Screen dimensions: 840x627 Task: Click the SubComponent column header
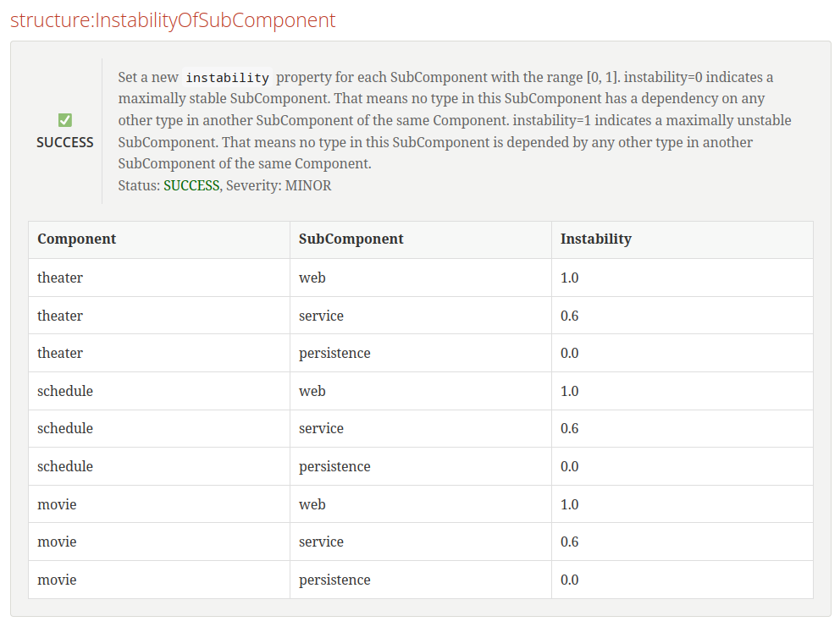(x=351, y=239)
